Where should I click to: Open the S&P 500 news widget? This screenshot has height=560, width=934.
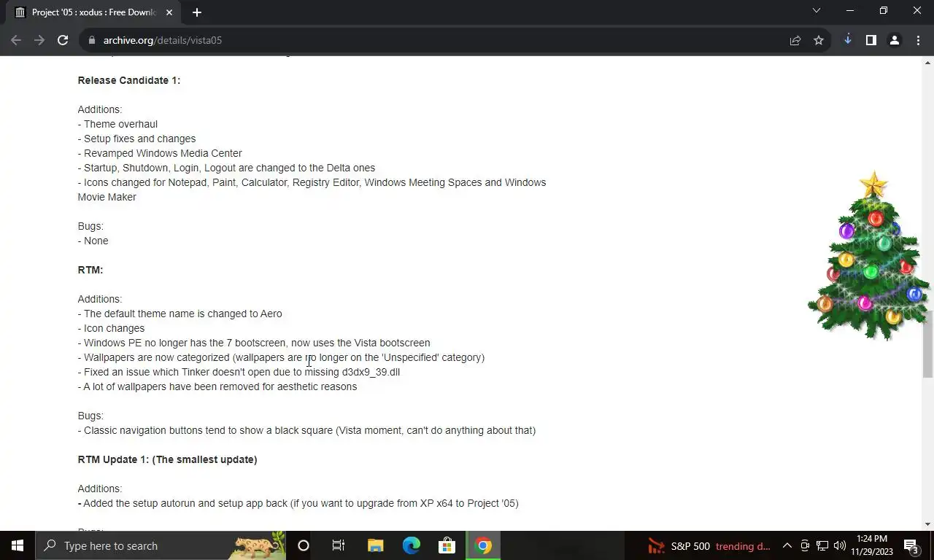tap(709, 545)
